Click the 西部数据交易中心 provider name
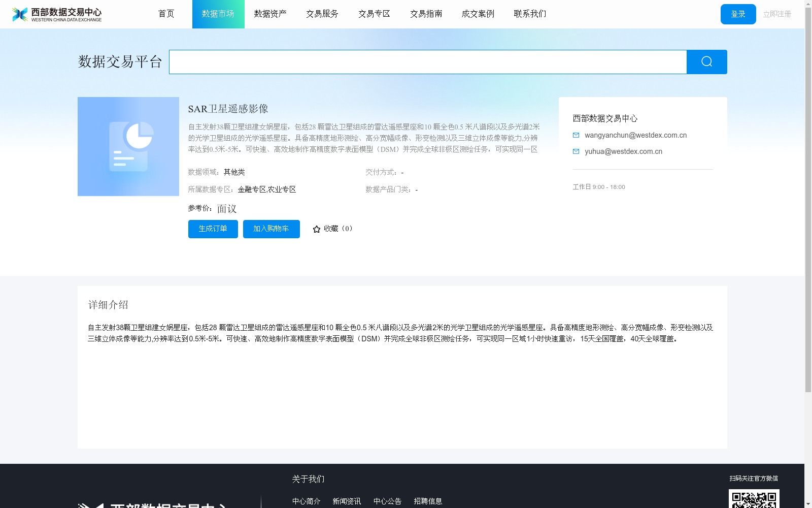Screen dimensions: 812x508 tap(605, 118)
